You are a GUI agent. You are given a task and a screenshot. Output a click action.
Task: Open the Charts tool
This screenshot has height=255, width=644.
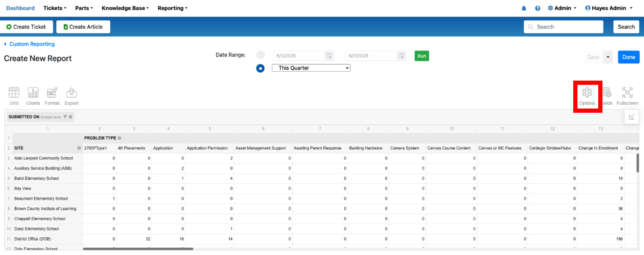click(x=33, y=96)
